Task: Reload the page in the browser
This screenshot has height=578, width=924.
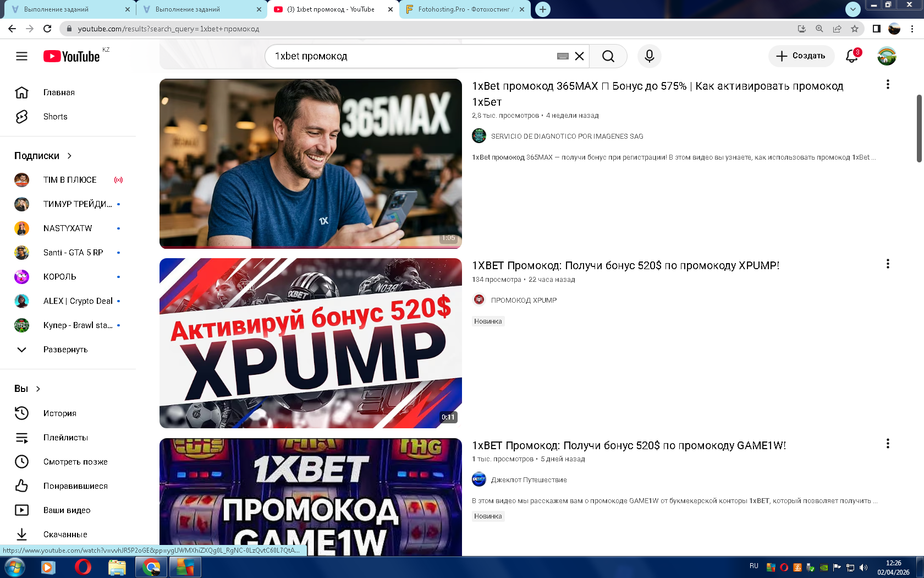Action: [47, 29]
